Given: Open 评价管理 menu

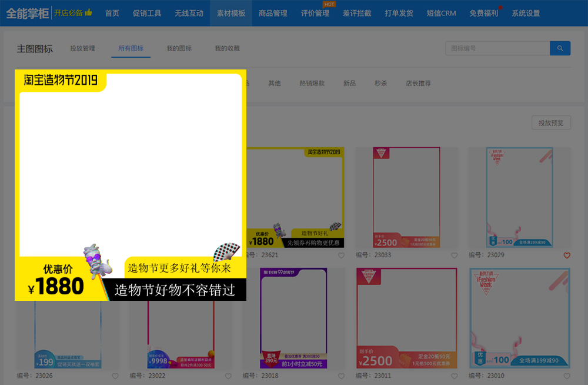Looking at the screenshot, I should click(315, 13).
